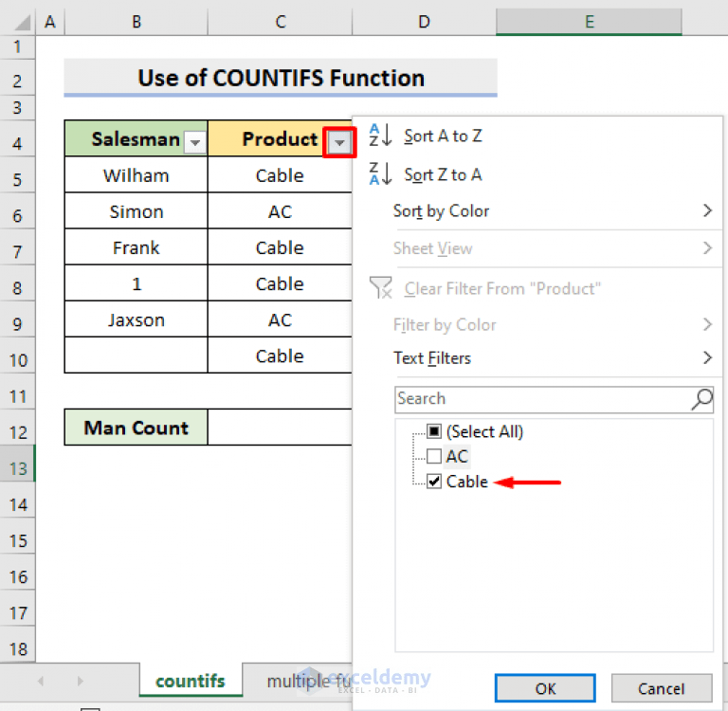Check the AC filter checkbox
728x711 pixels.
[434, 456]
